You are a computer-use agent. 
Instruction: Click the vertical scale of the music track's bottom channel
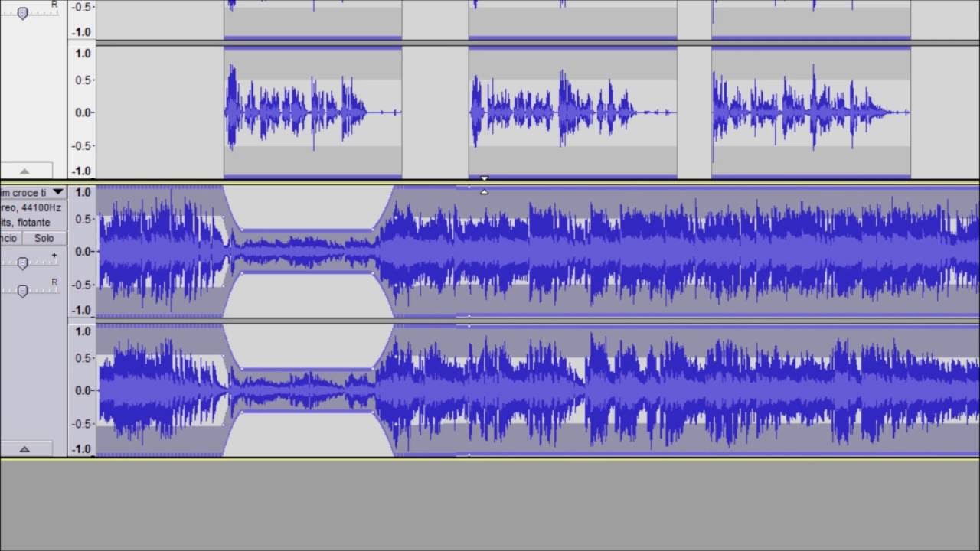(x=82, y=390)
